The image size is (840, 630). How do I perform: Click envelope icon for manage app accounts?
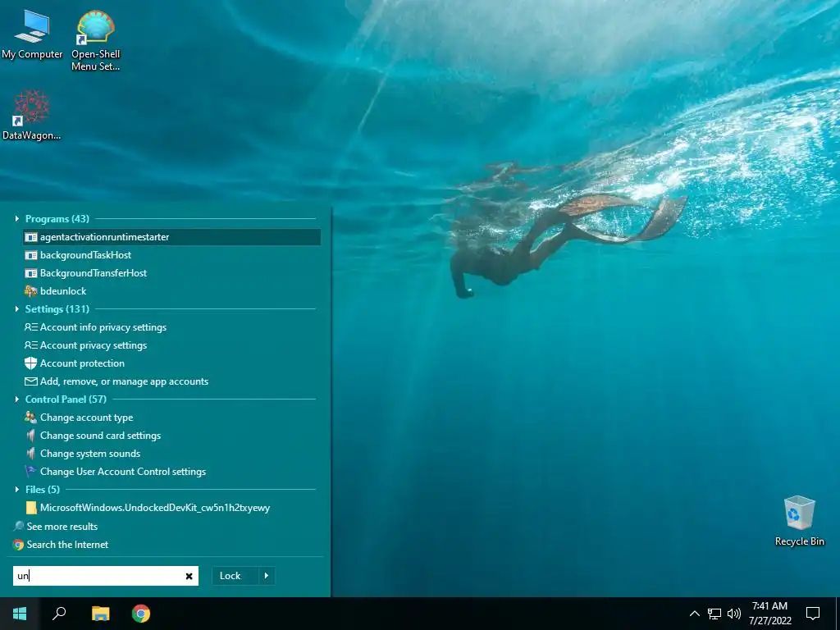coord(31,381)
